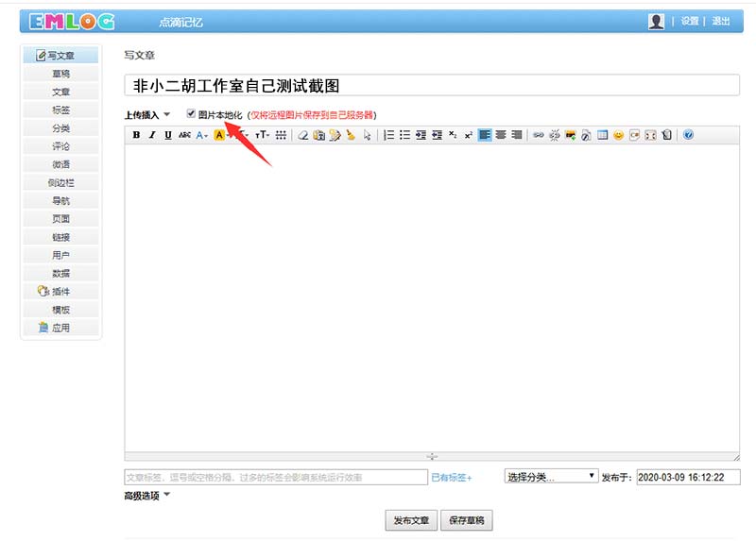Open 应用 apps page
This screenshot has height=541, width=756.
point(60,328)
